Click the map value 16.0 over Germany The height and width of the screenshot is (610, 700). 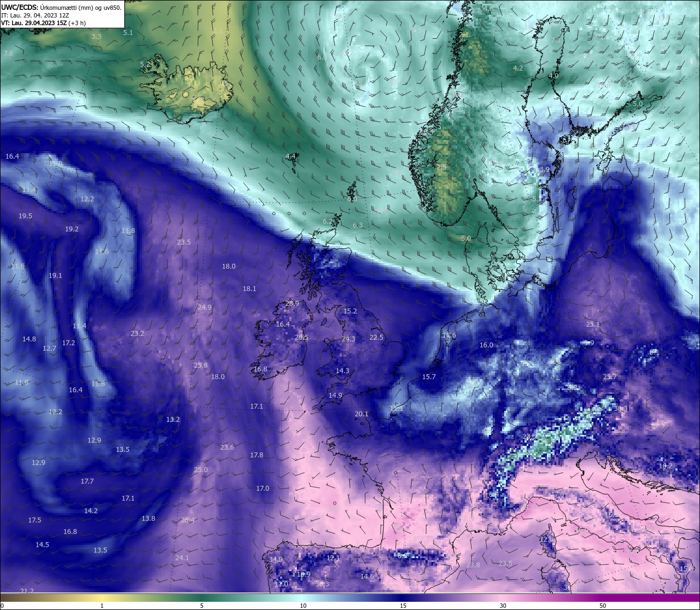[486, 345]
